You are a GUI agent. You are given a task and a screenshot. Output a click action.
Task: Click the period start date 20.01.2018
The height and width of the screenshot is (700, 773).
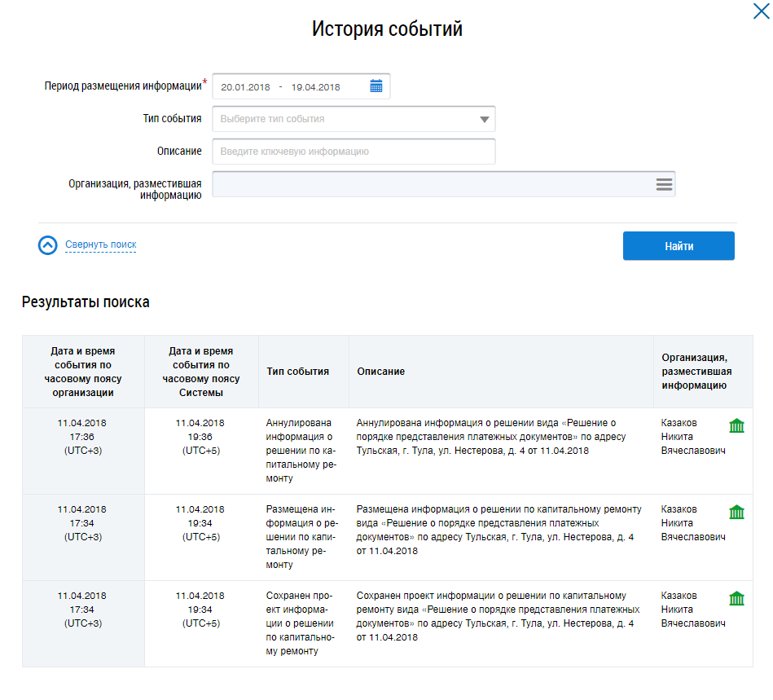(245, 87)
